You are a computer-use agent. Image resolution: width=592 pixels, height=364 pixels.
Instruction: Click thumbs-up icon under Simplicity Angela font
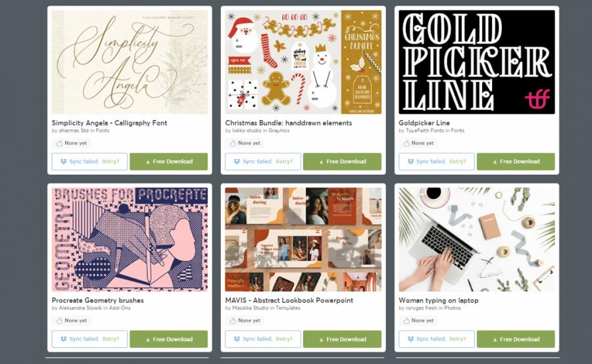pyautogui.click(x=59, y=143)
